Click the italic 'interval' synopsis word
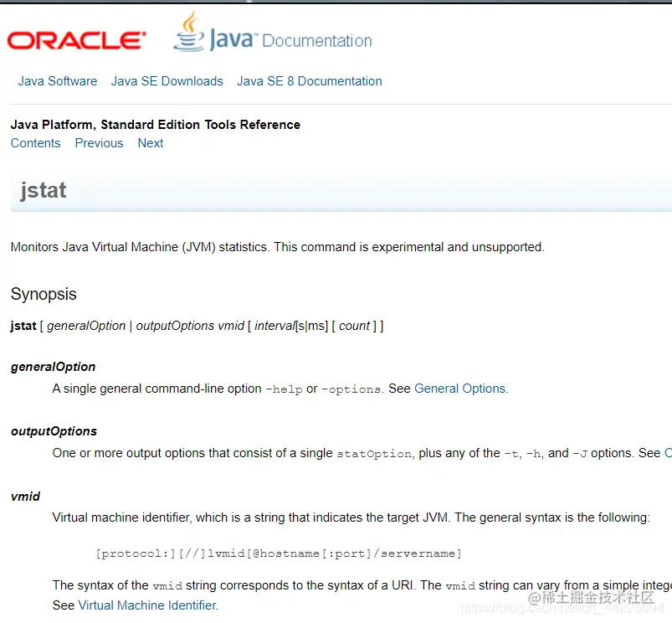 [274, 326]
